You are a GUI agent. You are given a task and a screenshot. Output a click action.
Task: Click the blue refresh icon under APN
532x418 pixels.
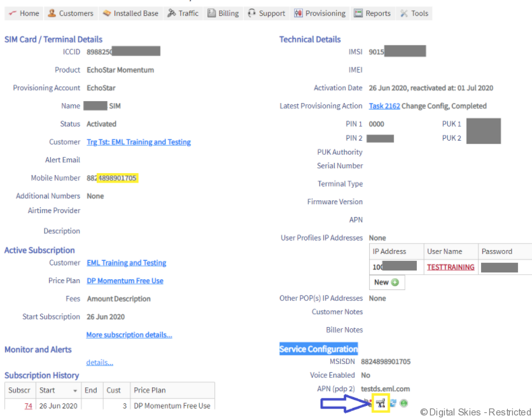[393, 403]
